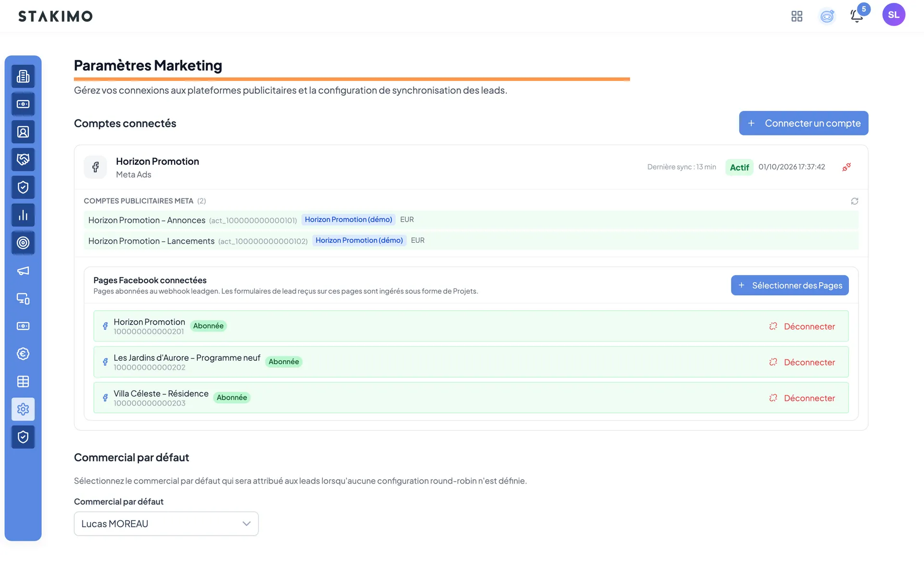This screenshot has width=924, height=578.
Task: Select the bar chart statistics sidebar icon
Action: coord(23,215)
